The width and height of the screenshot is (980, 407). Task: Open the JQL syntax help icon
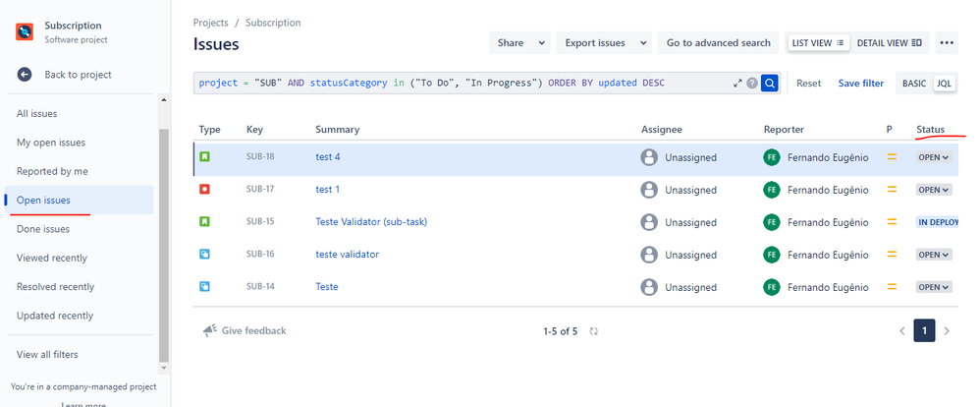click(x=752, y=83)
